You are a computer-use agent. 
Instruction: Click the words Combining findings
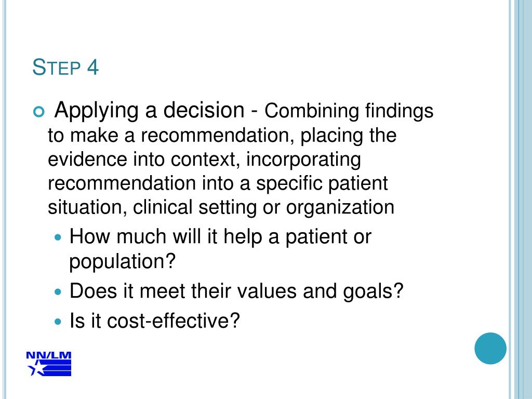(349, 111)
